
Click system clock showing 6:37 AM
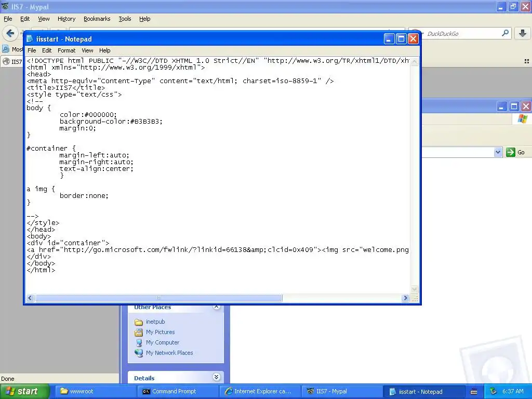point(513,391)
